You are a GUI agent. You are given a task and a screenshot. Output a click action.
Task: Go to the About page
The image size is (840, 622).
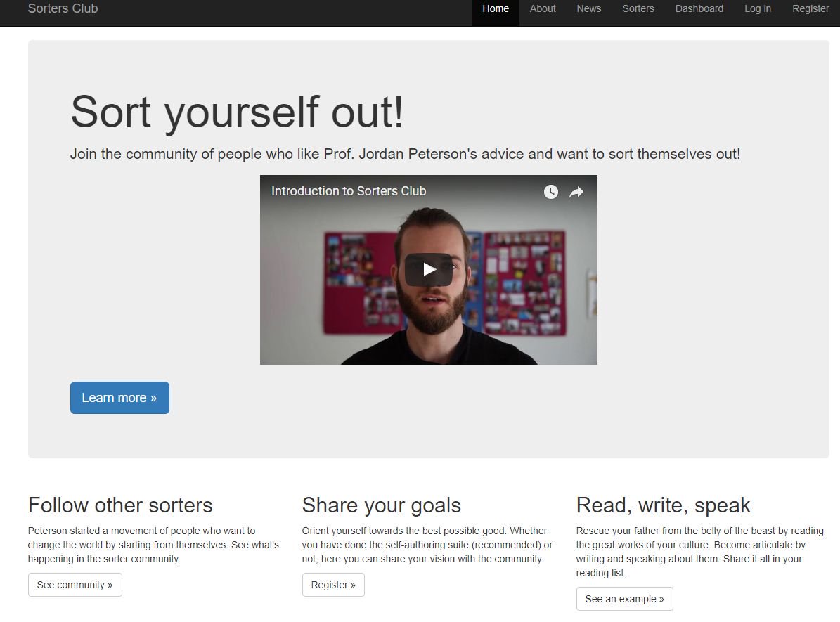(543, 9)
